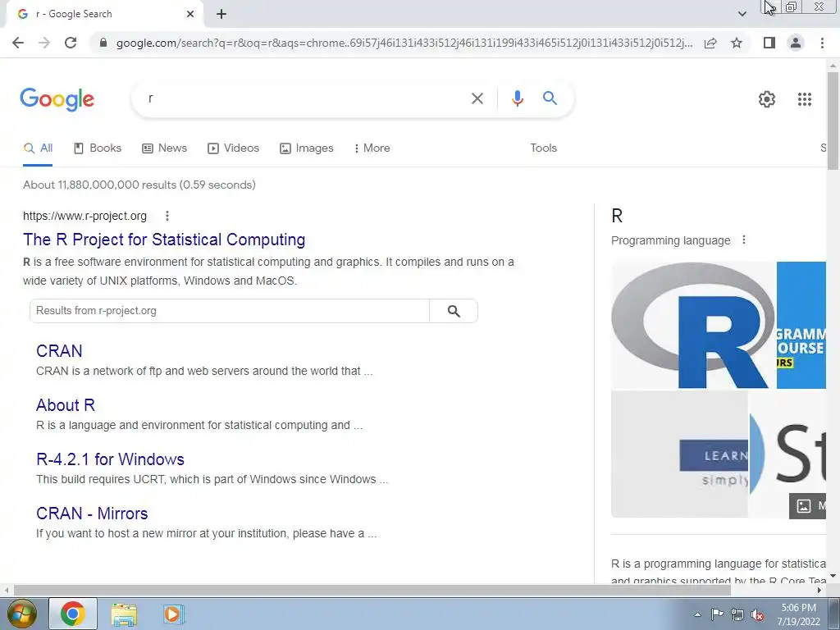Click the network tray icon
The width and height of the screenshot is (840, 630).
737,615
